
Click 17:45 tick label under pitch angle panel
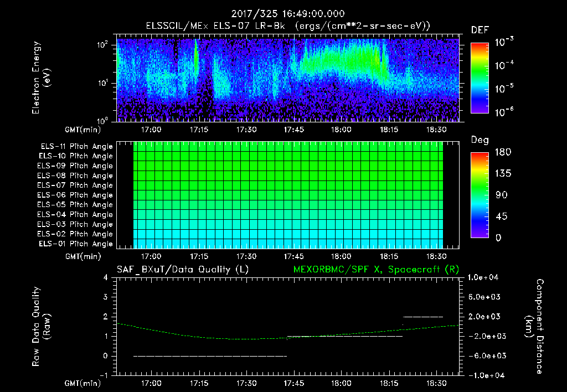293,256
